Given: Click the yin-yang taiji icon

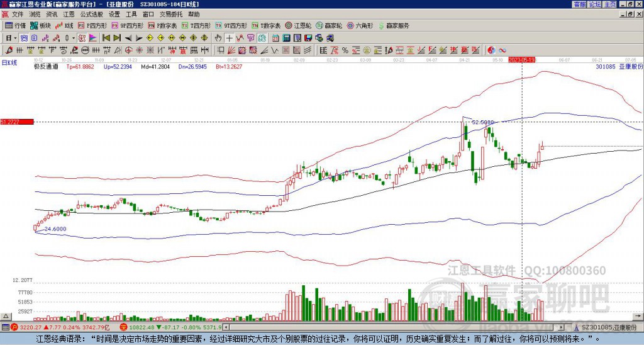Looking at the screenshot, I should pyautogui.click(x=491, y=50).
